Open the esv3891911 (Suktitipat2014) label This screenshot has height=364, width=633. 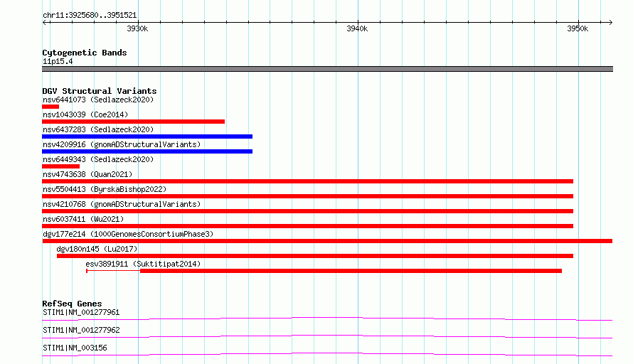click(x=143, y=264)
